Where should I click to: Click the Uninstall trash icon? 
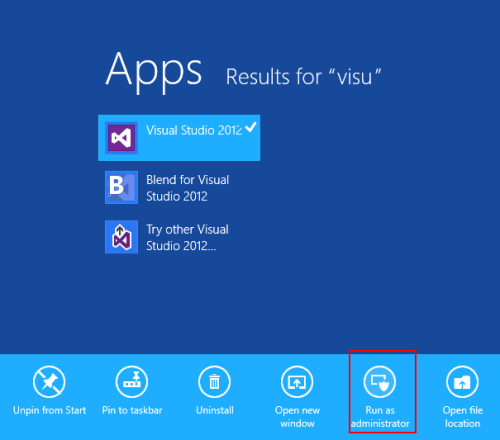pos(214,382)
